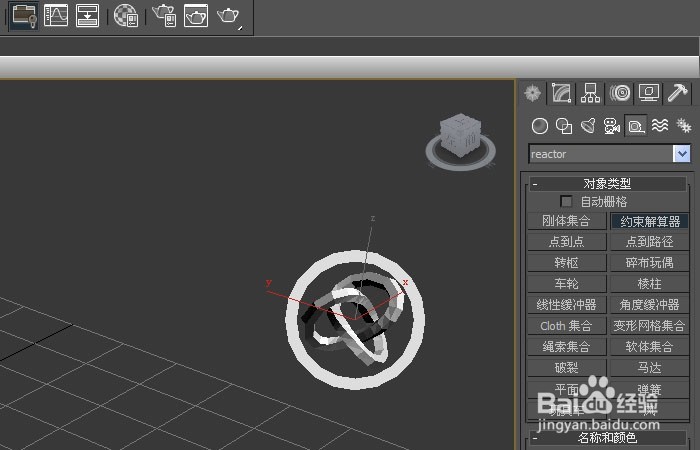Switch to the Motion panel tab

620,93
